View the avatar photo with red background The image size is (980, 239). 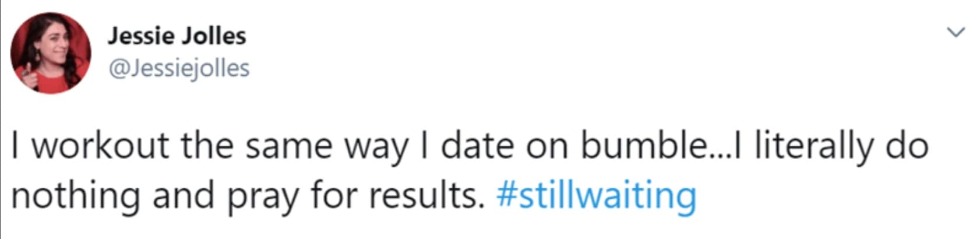coord(51,52)
